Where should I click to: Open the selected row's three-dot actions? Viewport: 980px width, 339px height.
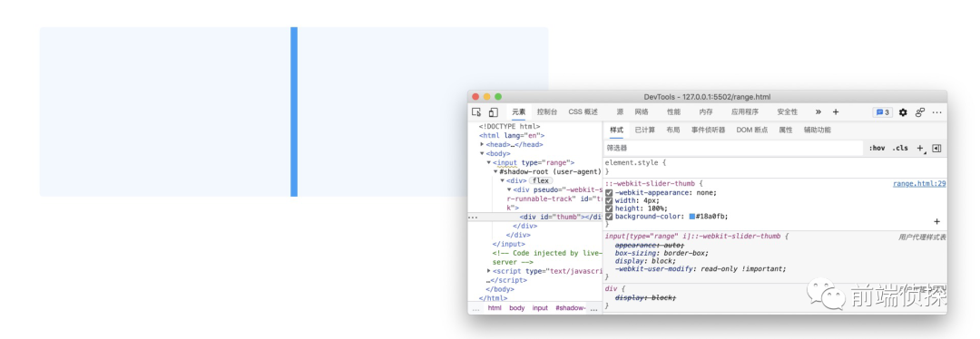473,218
